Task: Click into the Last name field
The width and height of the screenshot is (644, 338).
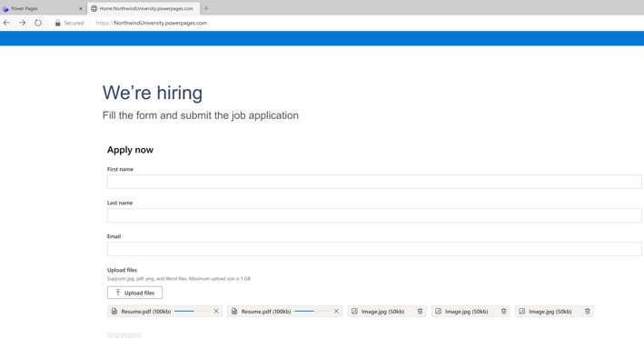Action: [x=374, y=215]
